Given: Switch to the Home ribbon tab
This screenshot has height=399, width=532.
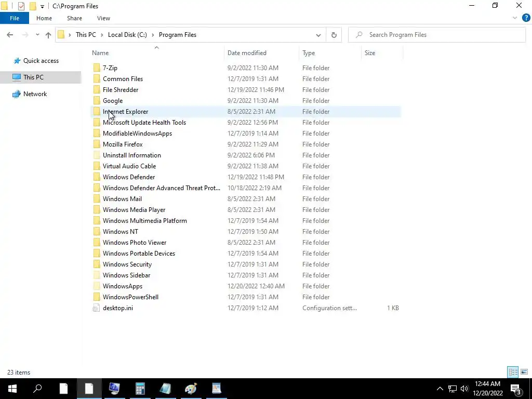Looking at the screenshot, I should click(44, 18).
